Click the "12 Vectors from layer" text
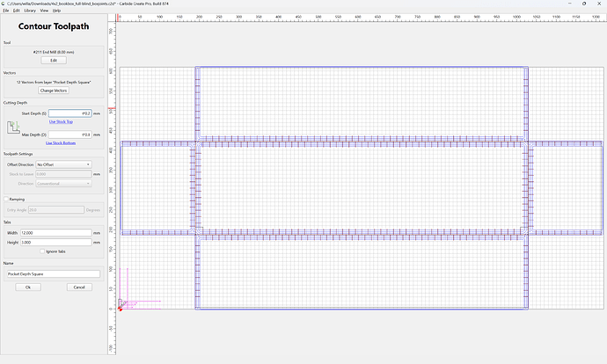 pyautogui.click(x=54, y=82)
